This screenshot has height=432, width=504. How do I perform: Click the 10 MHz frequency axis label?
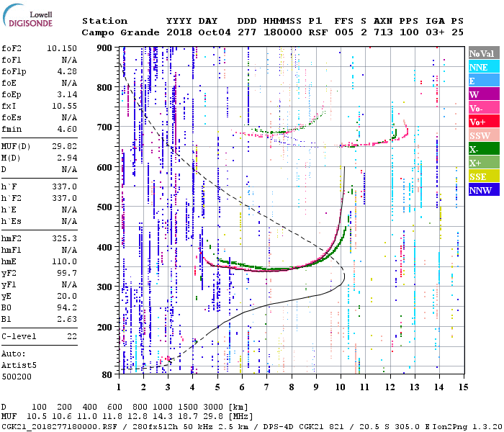pos(341,387)
